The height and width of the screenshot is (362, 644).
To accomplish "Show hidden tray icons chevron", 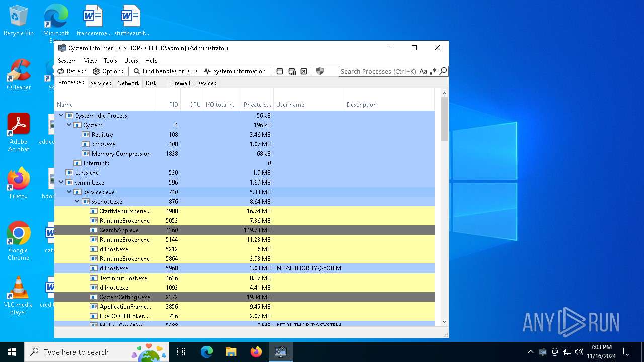I will tap(530, 352).
